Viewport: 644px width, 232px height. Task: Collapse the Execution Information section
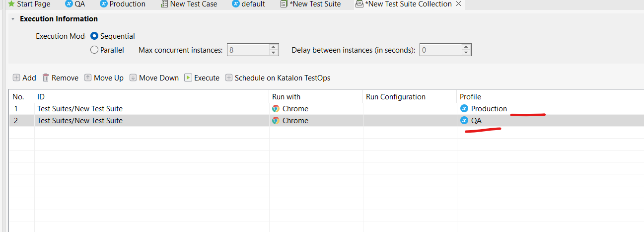pyautogui.click(x=12, y=19)
